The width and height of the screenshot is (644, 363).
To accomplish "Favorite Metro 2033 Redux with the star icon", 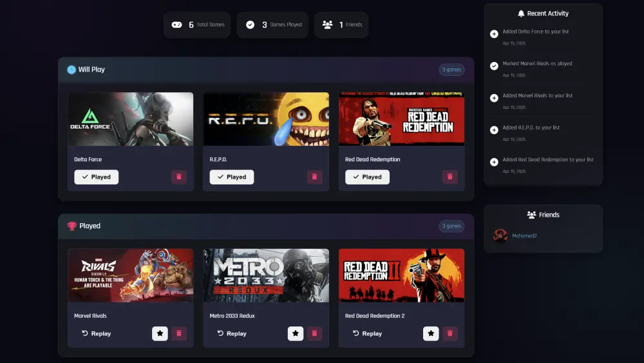I will [x=296, y=333].
